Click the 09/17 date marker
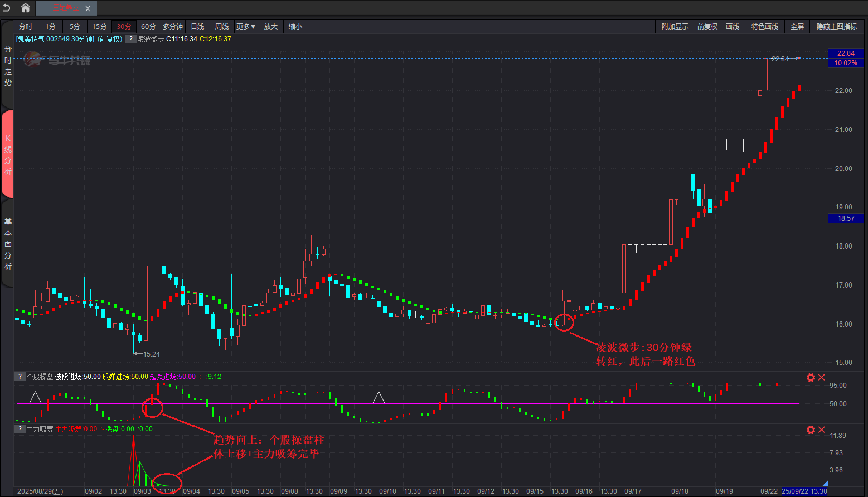This screenshot has height=497, width=868. click(633, 491)
